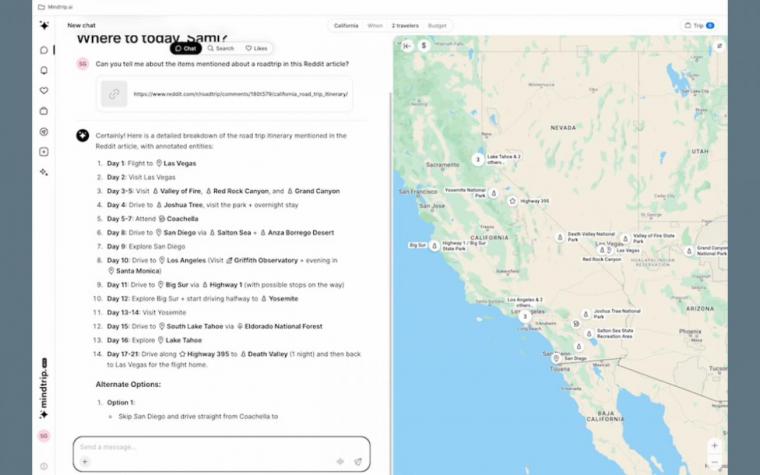Click the Big Sur place link in Day 11

pos(173,285)
